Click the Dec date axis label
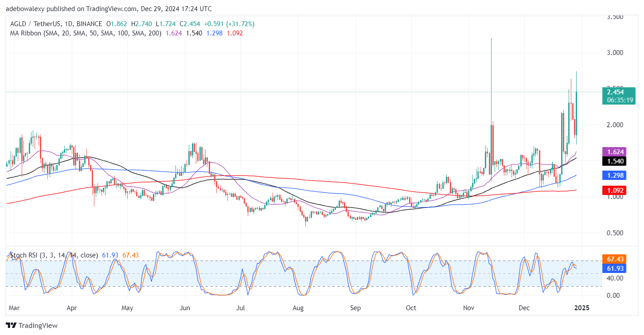The width and height of the screenshot is (644, 335). [x=524, y=308]
